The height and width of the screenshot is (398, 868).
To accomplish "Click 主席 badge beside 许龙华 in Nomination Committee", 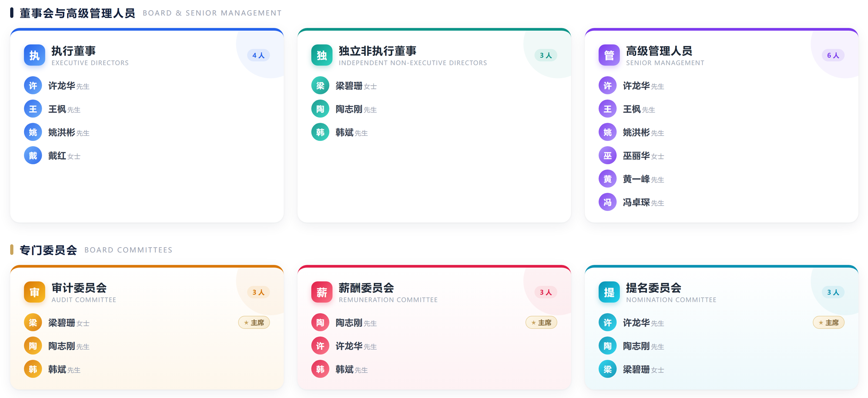I will click(829, 323).
